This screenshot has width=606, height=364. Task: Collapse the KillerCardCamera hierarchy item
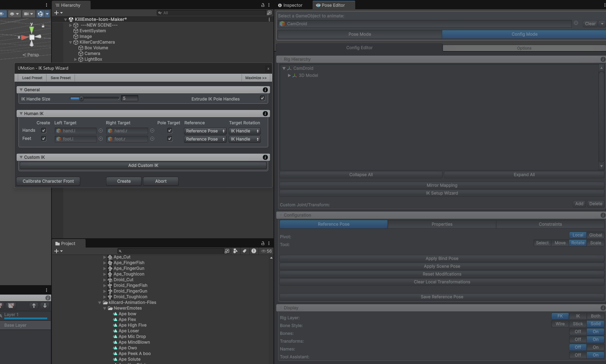(x=70, y=42)
